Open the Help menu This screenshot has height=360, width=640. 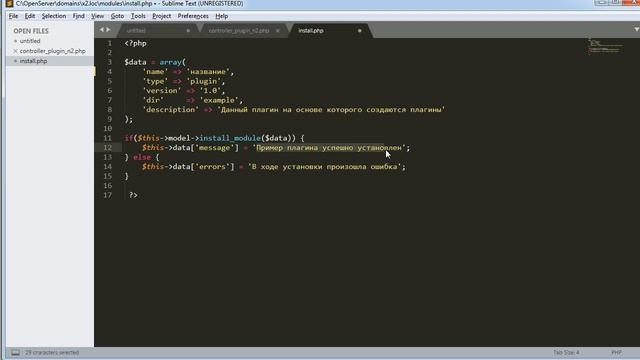(x=222, y=16)
